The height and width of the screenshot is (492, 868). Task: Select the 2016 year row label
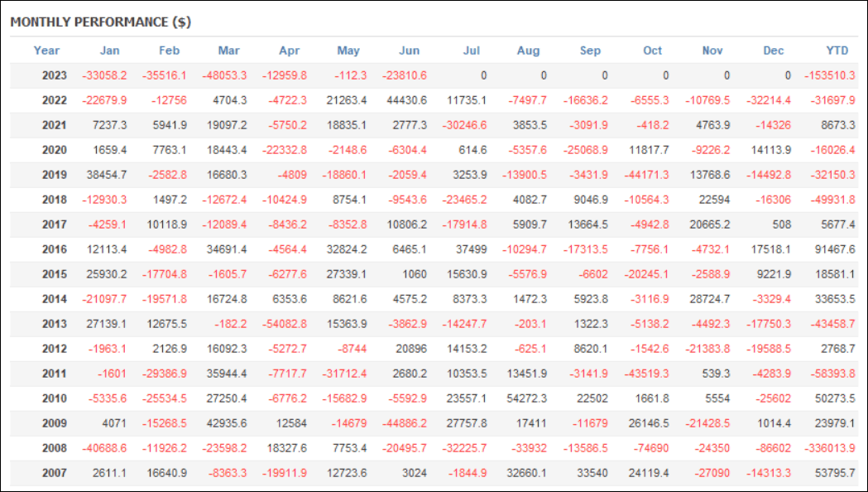(x=55, y=249)
